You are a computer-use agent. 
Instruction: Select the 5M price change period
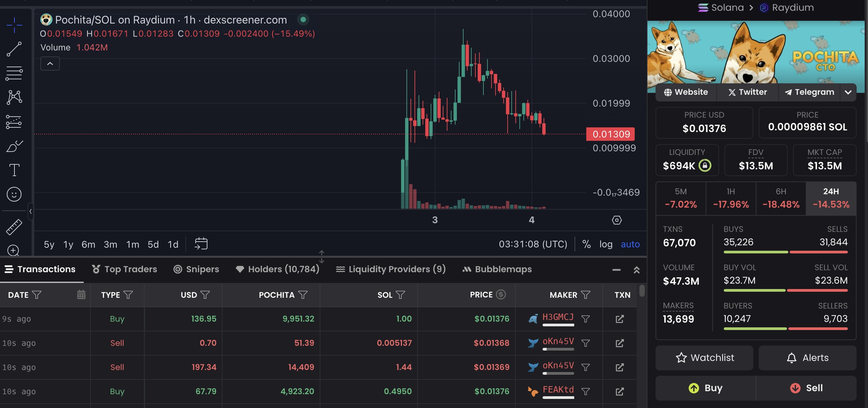[681, 198]
